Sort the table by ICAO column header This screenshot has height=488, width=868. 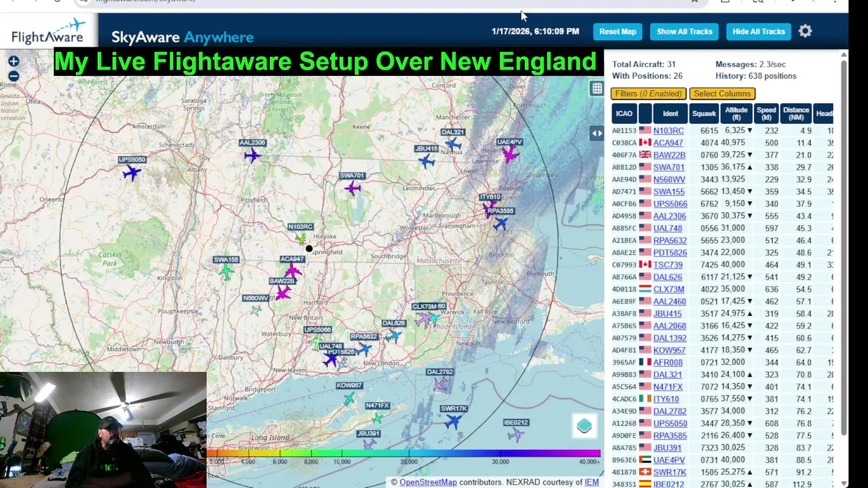624,113
